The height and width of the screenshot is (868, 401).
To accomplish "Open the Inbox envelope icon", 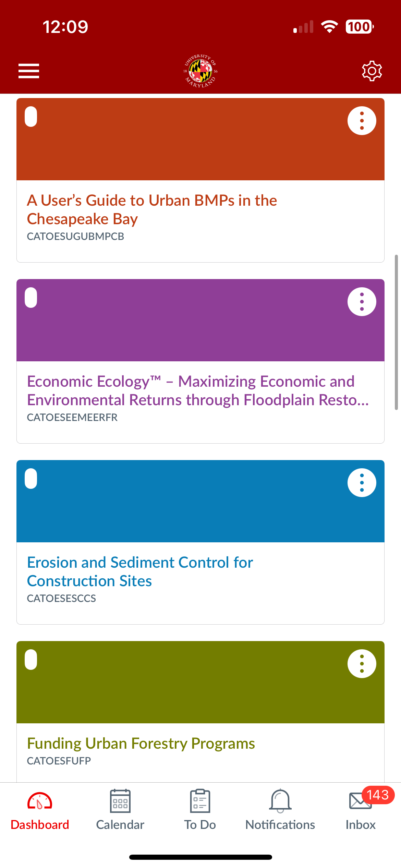I will click(x=360, y=801).
